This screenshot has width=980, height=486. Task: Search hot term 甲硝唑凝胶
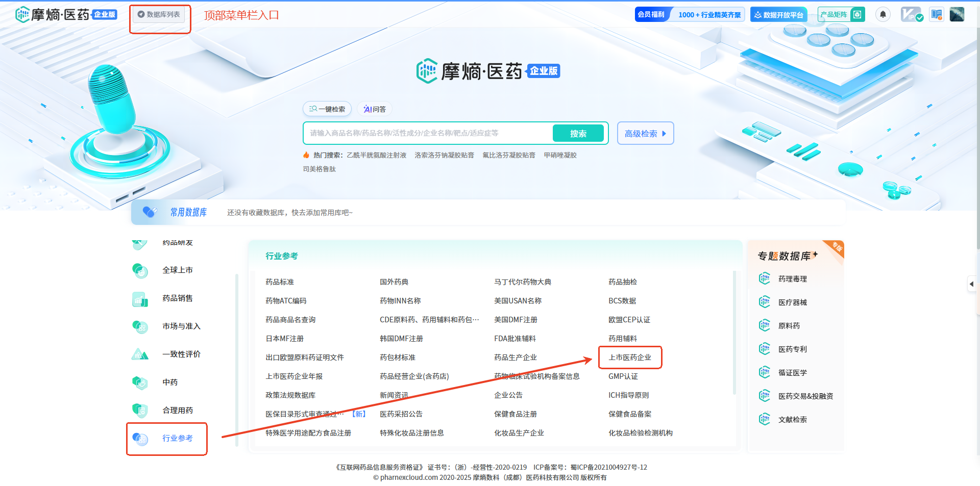point(560,155)
